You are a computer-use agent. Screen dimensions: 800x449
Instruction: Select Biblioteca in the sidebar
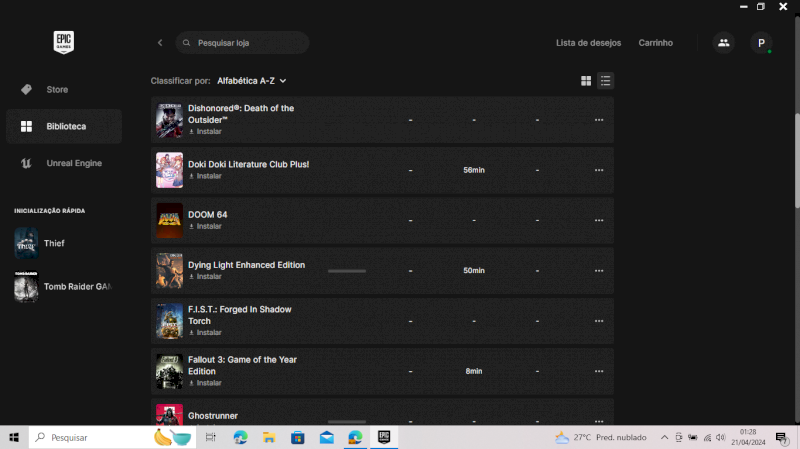(64, 126)
